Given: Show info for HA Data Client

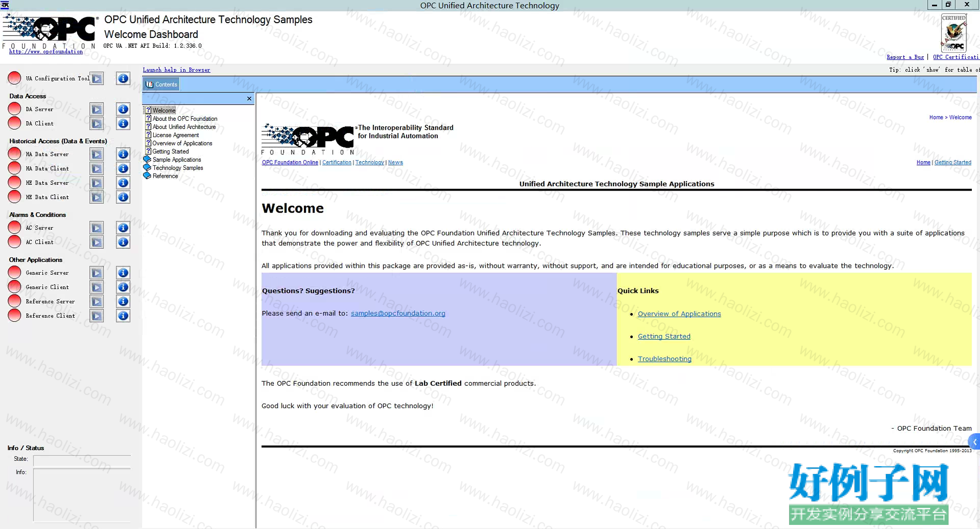Looking at the screenshot, I should click(123, 168).
